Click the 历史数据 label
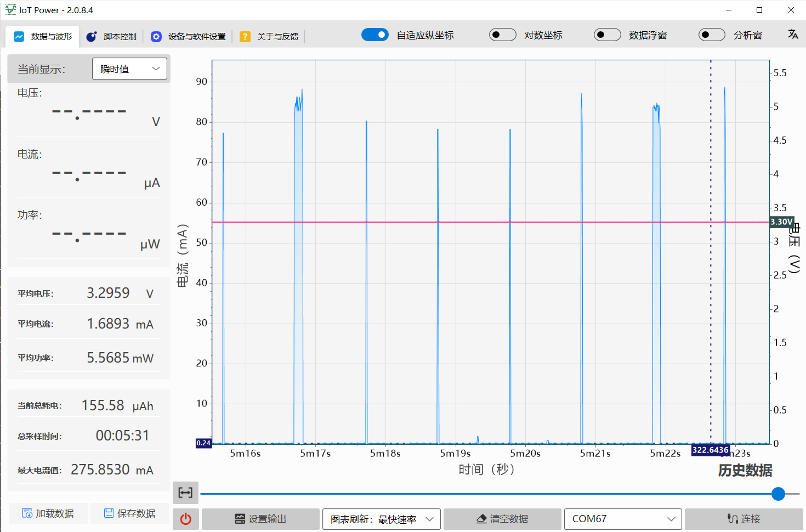The image size is (806, 532). 745,471
